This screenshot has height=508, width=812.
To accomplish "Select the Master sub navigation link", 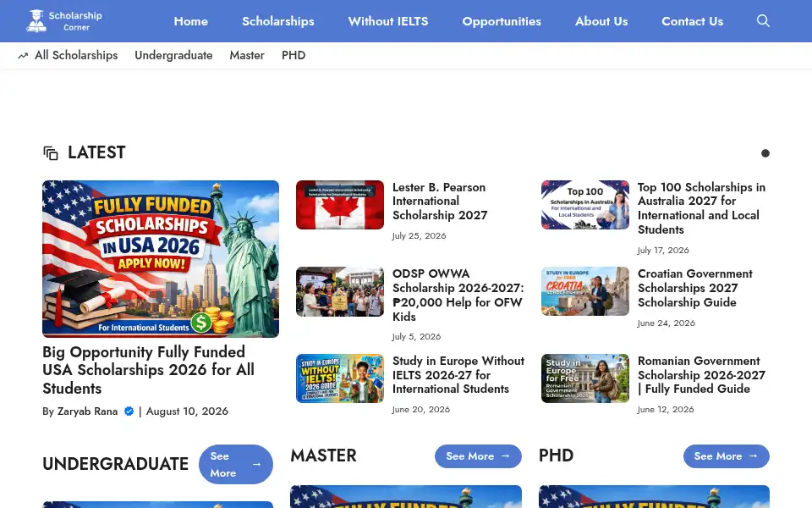I will 247,55.
